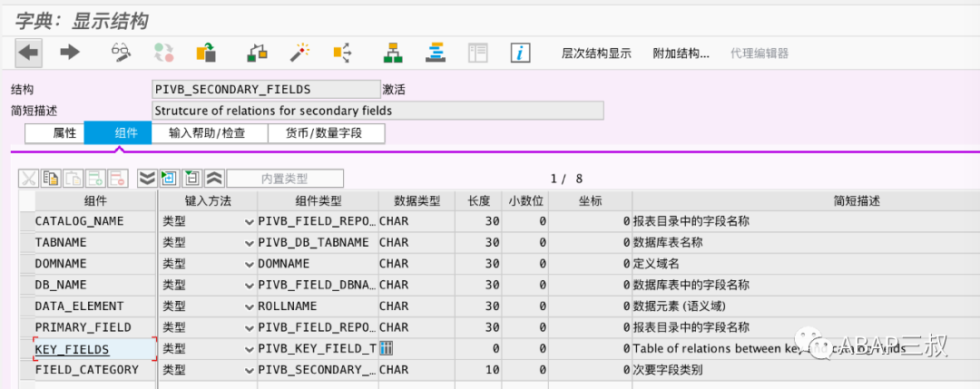The image size is (980, 389).
Task: Click the paste rows icon
Action: pos(73,179)
